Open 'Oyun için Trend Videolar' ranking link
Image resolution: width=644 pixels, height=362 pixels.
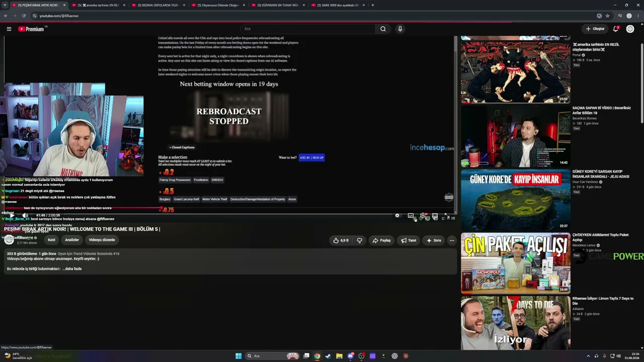point(89,254)
